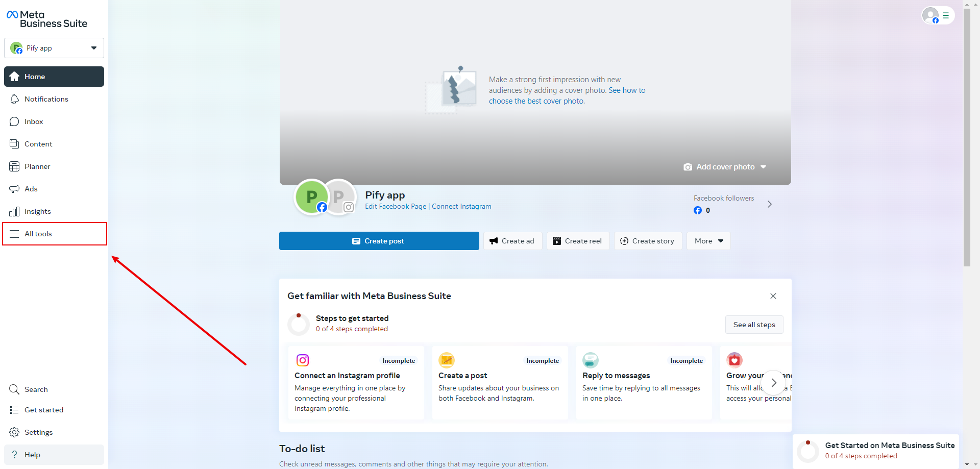Go to Home in sidebar
The height and width of the screenshot is (469, 980).
point(54,77)
